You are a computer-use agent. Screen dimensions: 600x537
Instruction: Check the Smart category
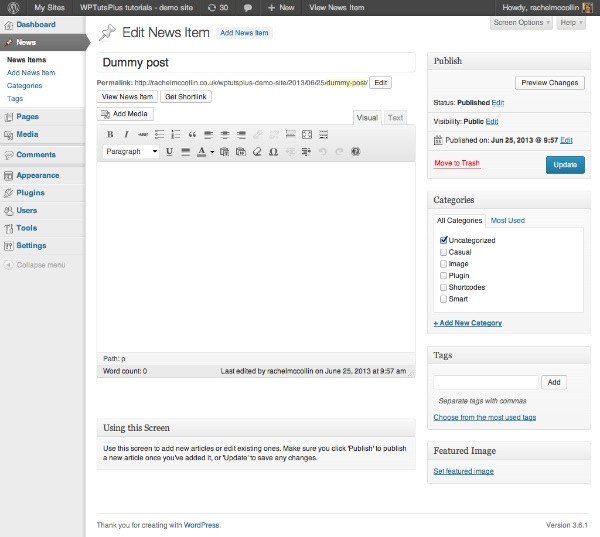(443, 299)
